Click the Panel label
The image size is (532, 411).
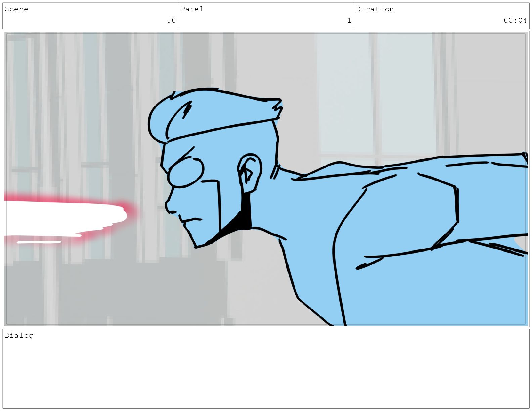point(192,9)
